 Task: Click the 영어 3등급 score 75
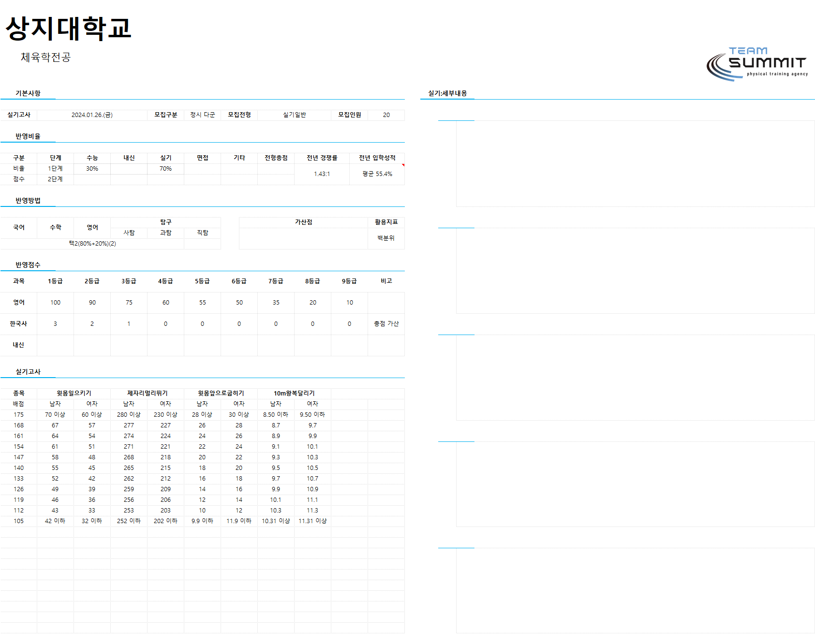[x=129, y=303]
